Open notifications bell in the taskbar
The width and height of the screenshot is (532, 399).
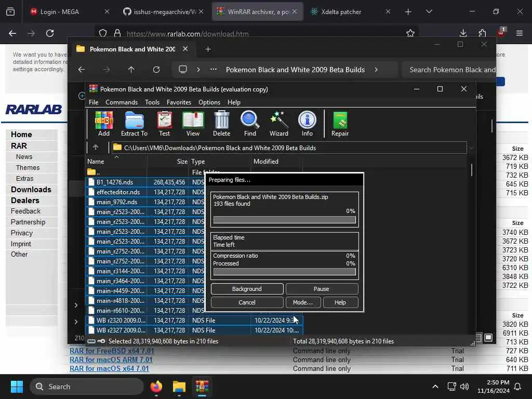pyautogui.click(x=518, y=387)
